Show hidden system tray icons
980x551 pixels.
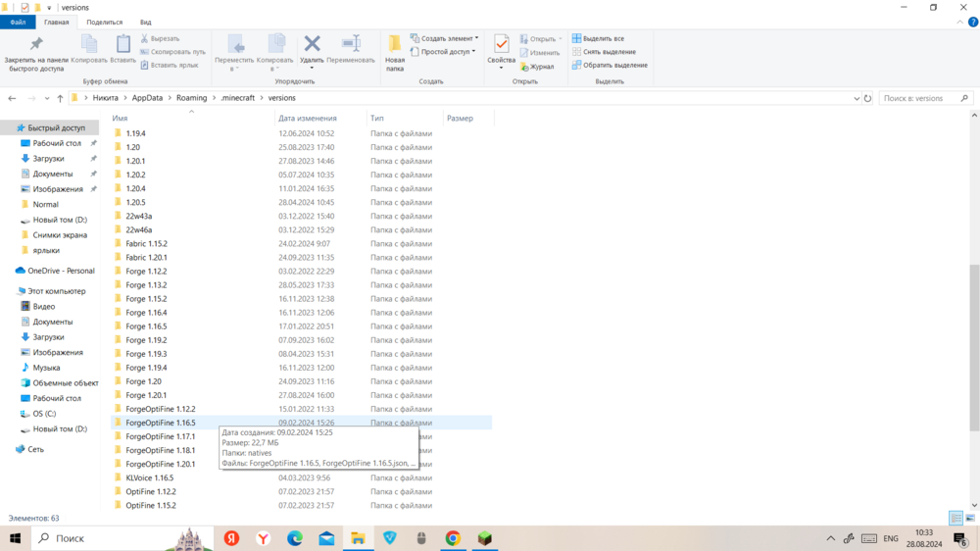tap(831, 538)
